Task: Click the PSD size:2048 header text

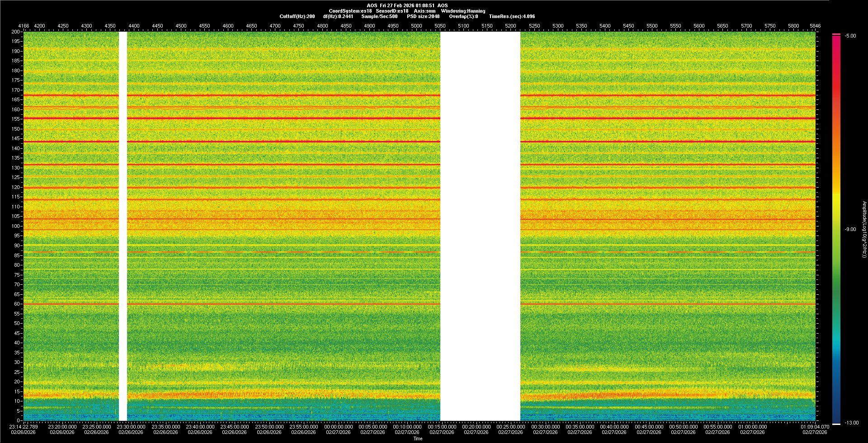Action: pos(423,16)
